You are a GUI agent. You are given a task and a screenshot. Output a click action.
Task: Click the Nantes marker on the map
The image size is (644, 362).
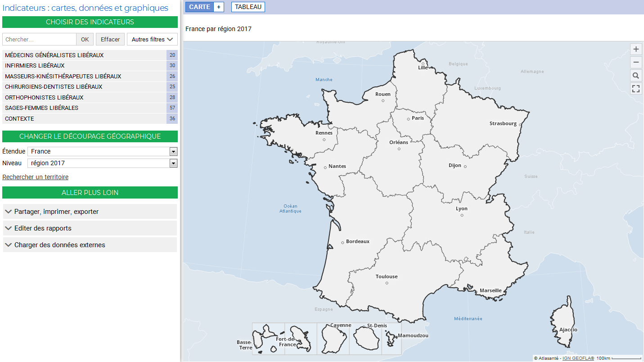(325, 167)
